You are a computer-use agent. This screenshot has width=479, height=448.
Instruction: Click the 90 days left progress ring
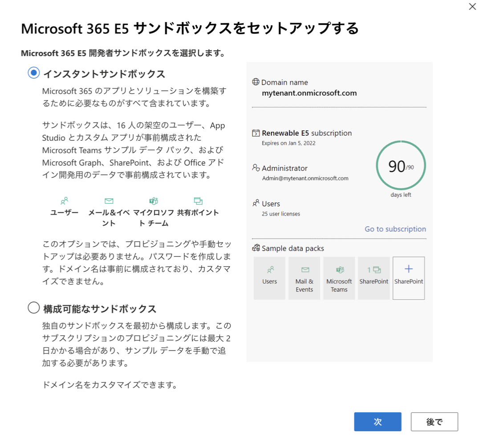pos(401,165)
